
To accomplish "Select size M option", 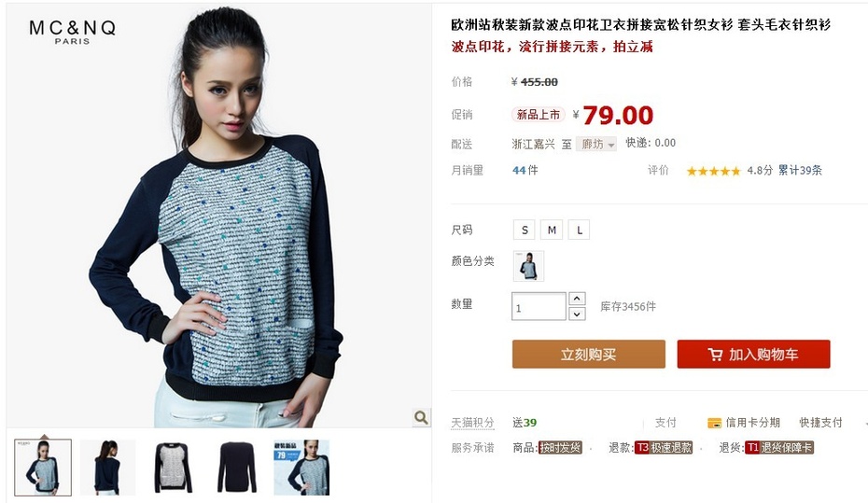I will (552, 230).
